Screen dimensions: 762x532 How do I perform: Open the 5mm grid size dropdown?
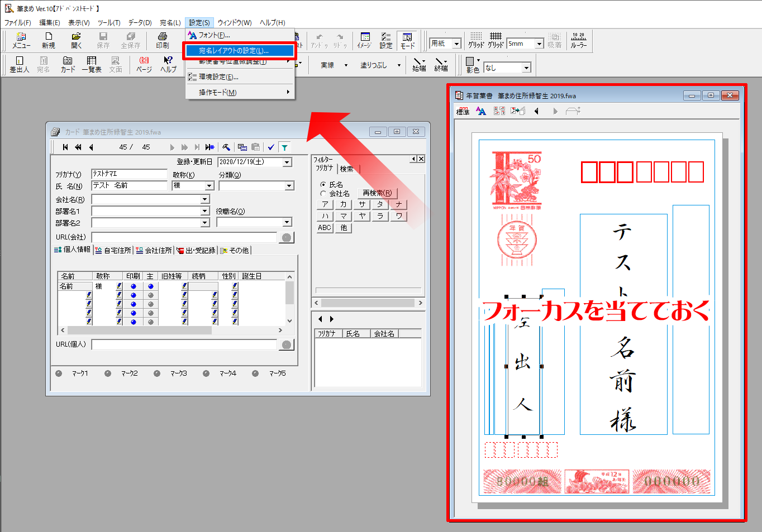539,44
